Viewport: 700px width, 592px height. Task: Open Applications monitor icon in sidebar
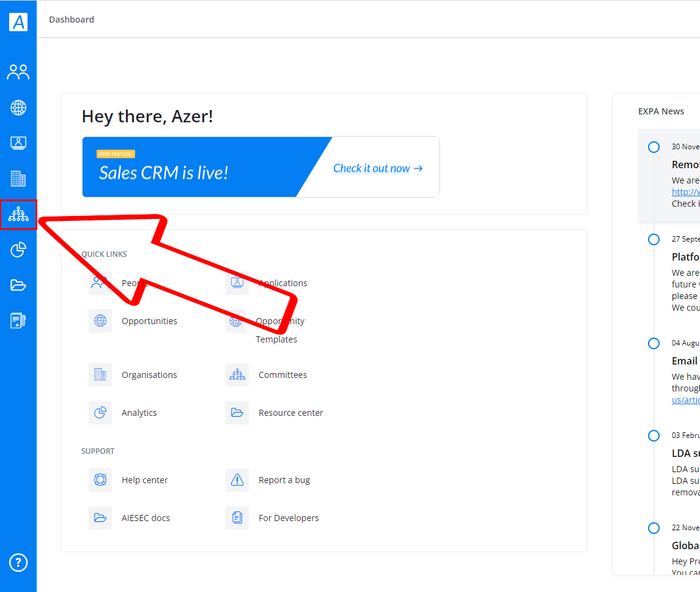click(18, 143)
